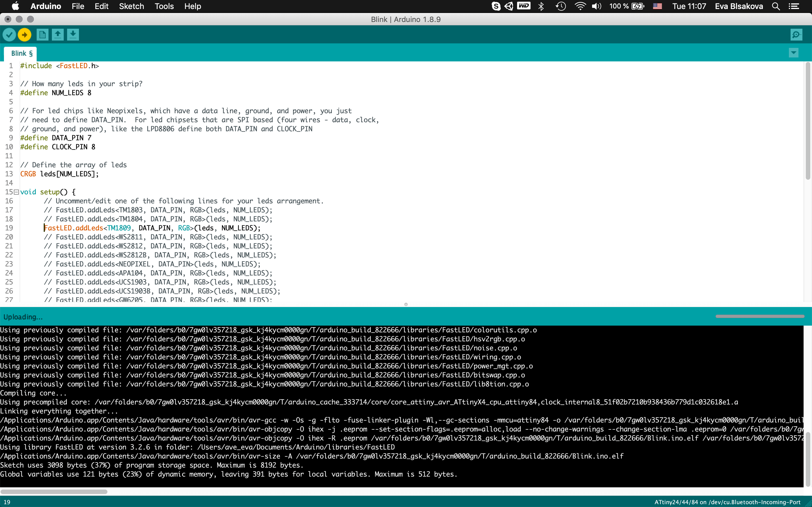Open the Sketch menu
Image resolution: width=812 pixels, height=507 pixels.
(x=131, y=6)
